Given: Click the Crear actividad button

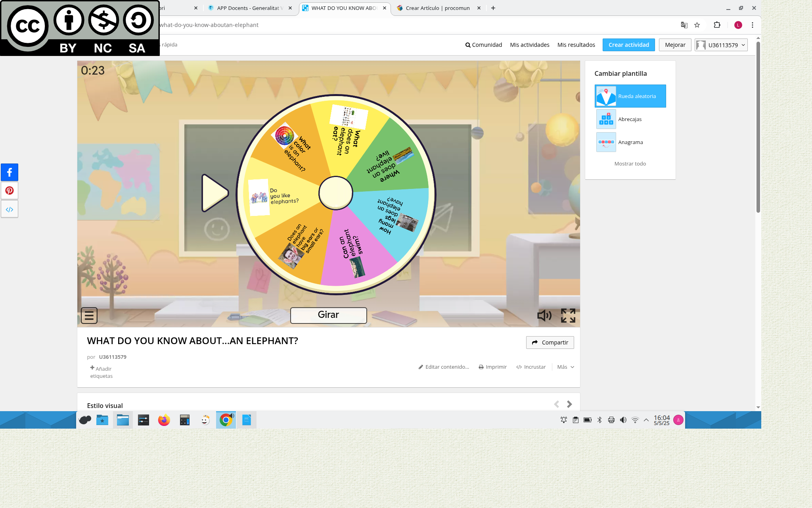Looking at the screenshot, I should [628, 45].
